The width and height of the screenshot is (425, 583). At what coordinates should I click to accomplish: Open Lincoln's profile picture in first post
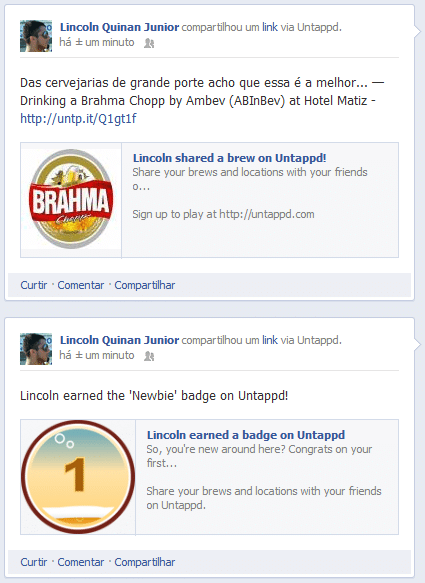coord(36,36)
